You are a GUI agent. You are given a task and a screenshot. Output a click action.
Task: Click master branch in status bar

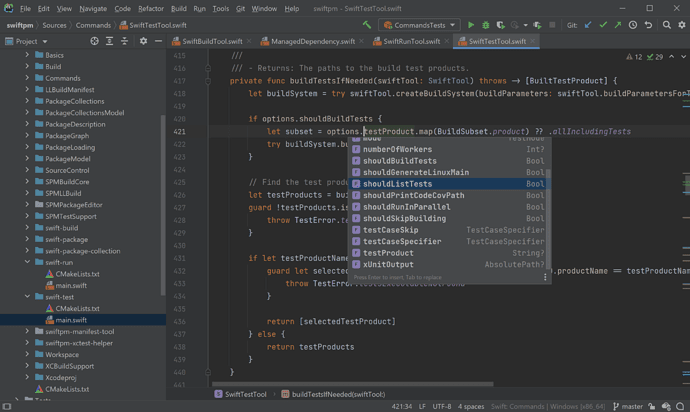point(631,406)
